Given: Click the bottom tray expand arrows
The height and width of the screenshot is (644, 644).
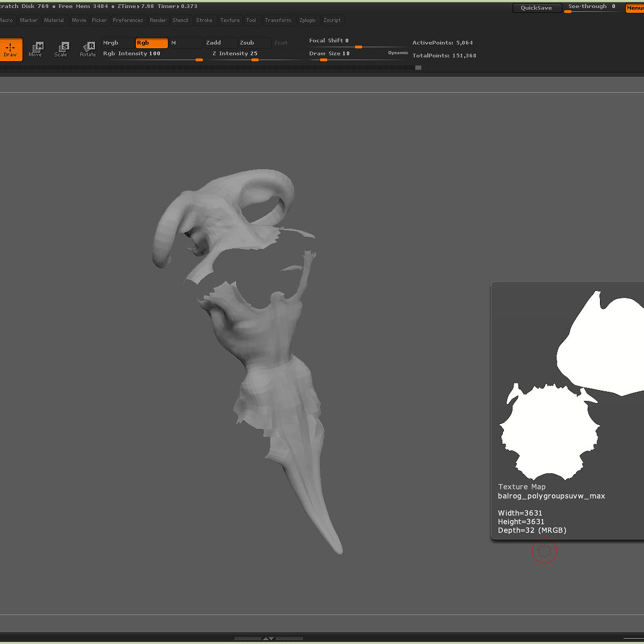Looking at the screenshot, I should [268, 639].
